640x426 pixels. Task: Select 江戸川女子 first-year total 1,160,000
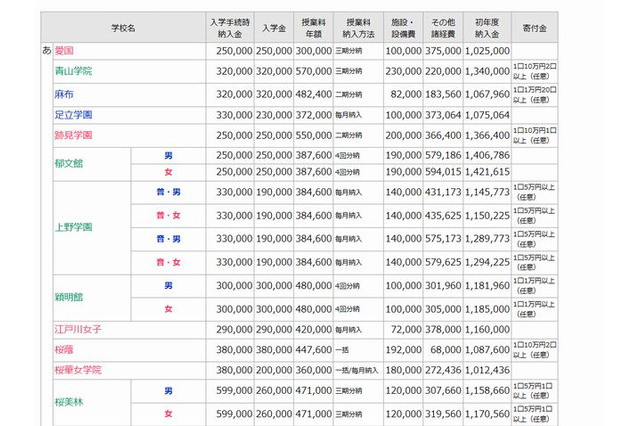(x=487, y=329)
